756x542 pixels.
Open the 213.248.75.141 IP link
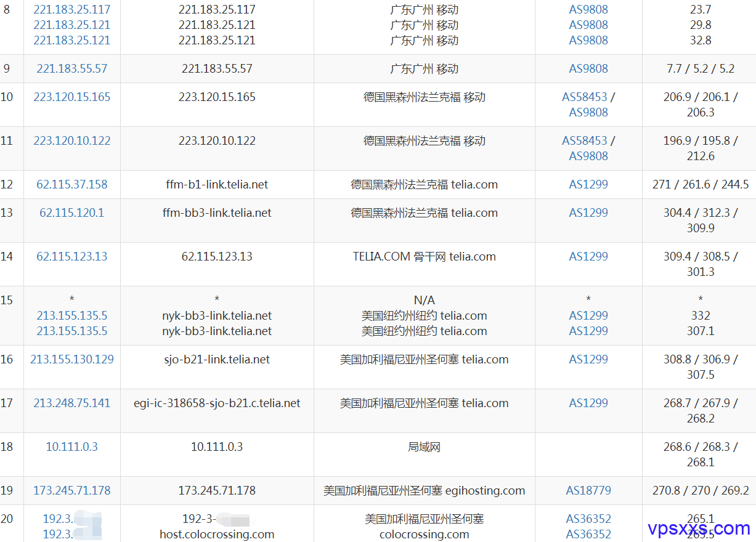point(72,403)
